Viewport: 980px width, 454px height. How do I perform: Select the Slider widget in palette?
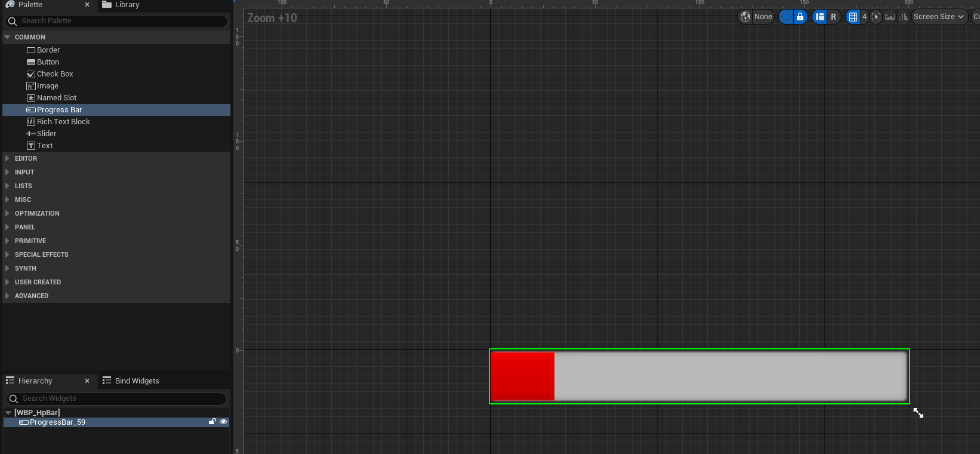pyautogui.click(x=116, y=134)
